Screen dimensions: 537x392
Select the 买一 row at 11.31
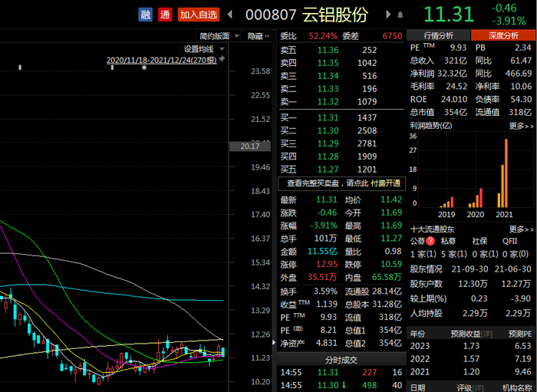[x=341, y=118]
